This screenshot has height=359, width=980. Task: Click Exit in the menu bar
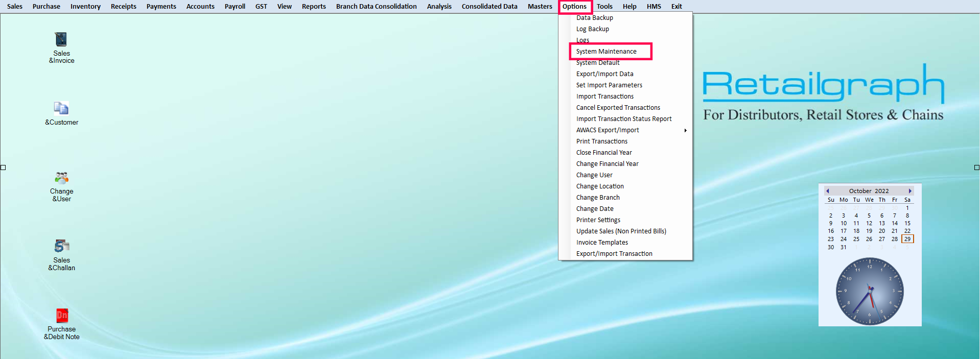click(676, 7)
